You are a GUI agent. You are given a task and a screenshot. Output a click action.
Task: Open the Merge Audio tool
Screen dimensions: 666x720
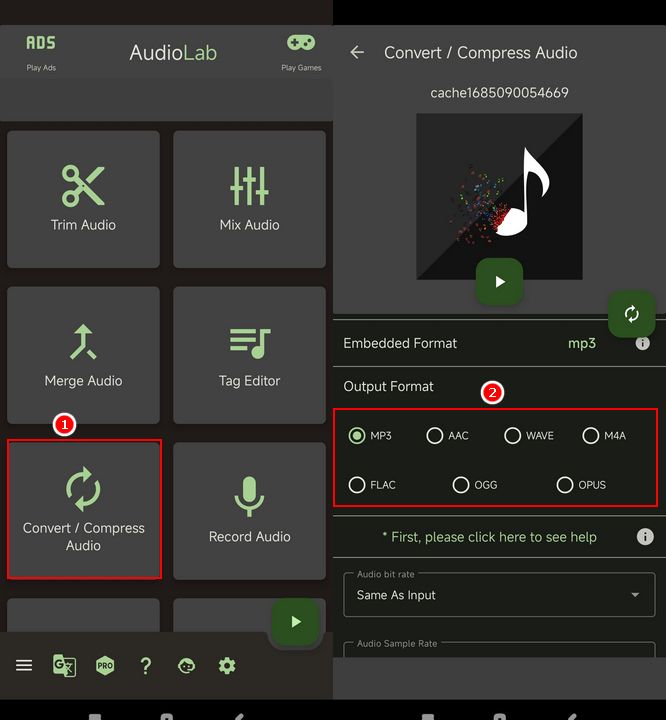pyautogui.click(x=83, y=355)
